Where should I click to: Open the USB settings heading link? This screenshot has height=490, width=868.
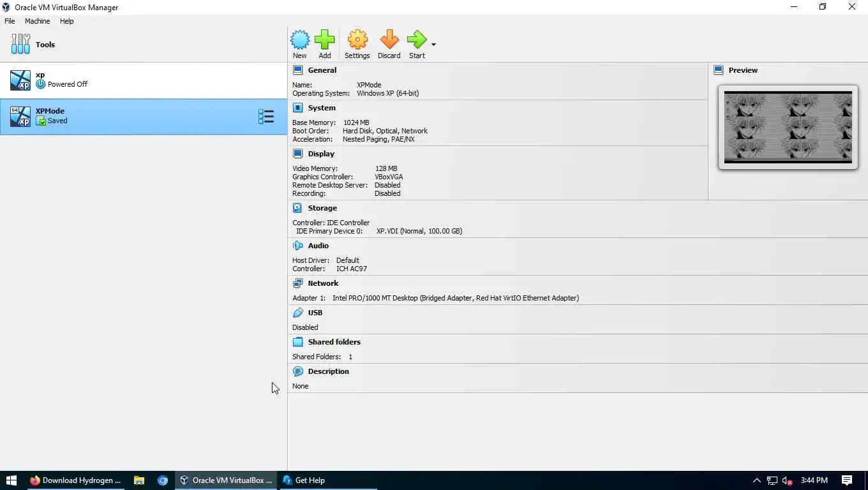pyautogui.click(x=315, y=313)
